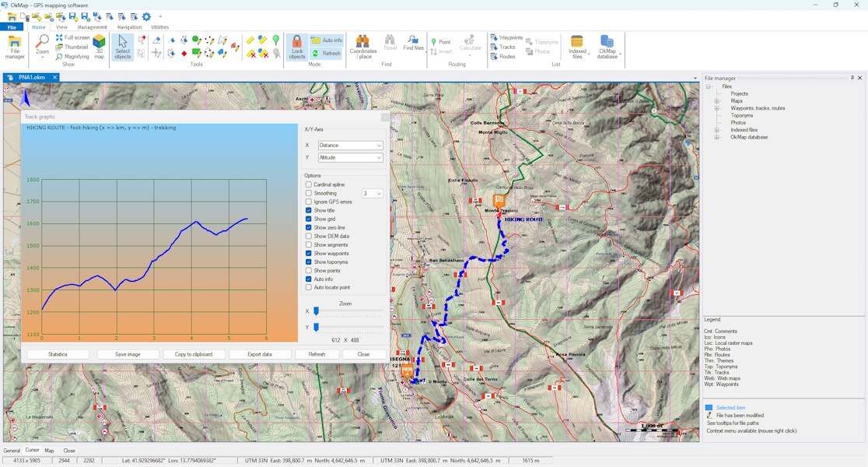Toggle the Lock objects padlock
868x467 pixels.
296,47
